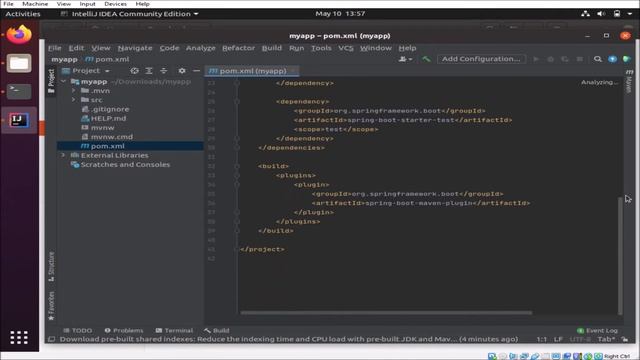Fold the build tag at gutter
This screenshot has width=640, height=360.
tap(237, 166)
